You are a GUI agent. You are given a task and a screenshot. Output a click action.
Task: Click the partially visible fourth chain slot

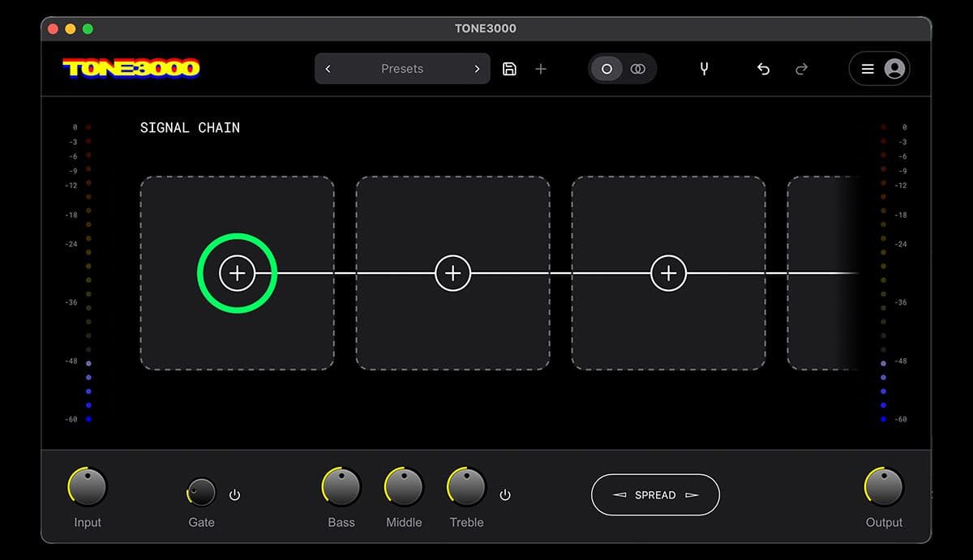pyautogui.click(x=822, y=273)
